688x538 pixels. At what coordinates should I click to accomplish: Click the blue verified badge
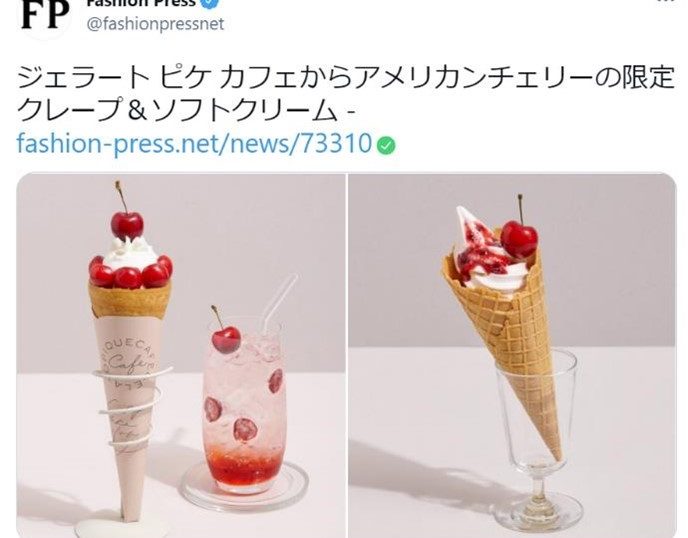tap(210, 3)
